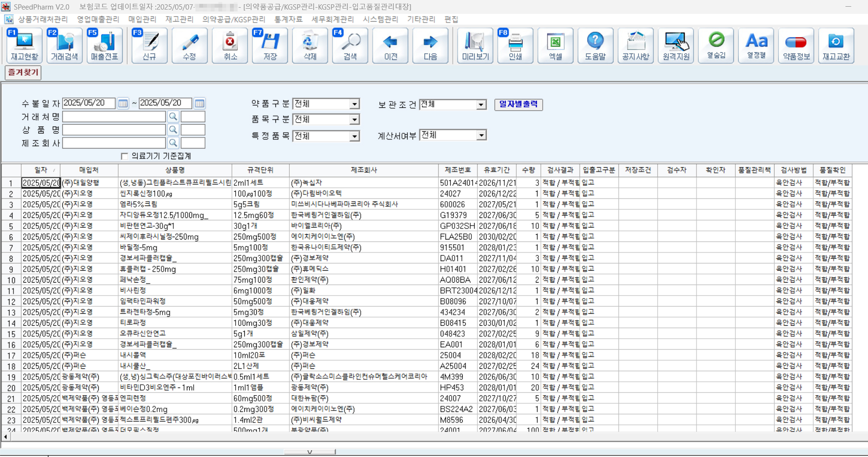Open the 통계자료 menu

point(288,19)
